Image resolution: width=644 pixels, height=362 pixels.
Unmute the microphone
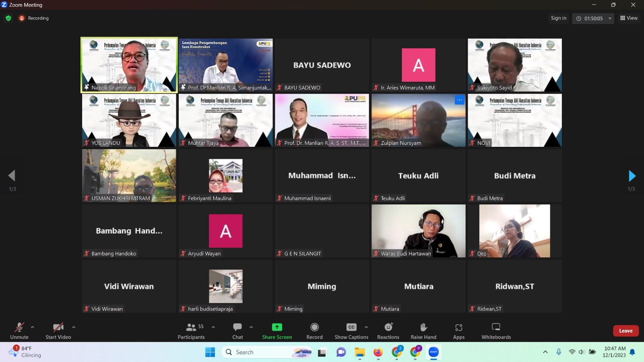click(x=19, y=327)
